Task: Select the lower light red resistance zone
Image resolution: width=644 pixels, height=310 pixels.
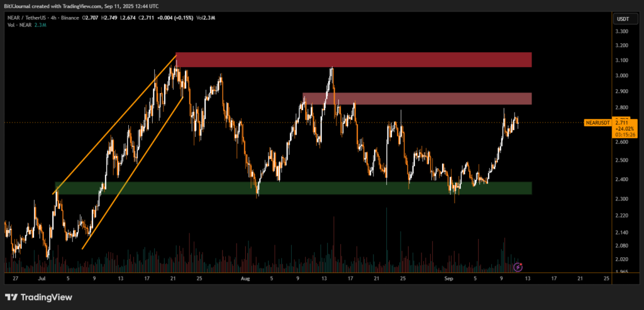Action: (x=417, y=99)
